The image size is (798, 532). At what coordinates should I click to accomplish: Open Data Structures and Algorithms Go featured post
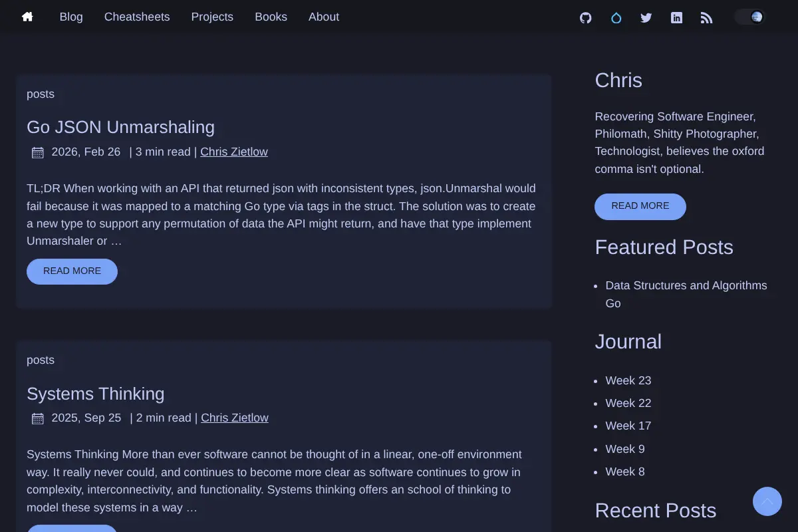coord(686,294)
